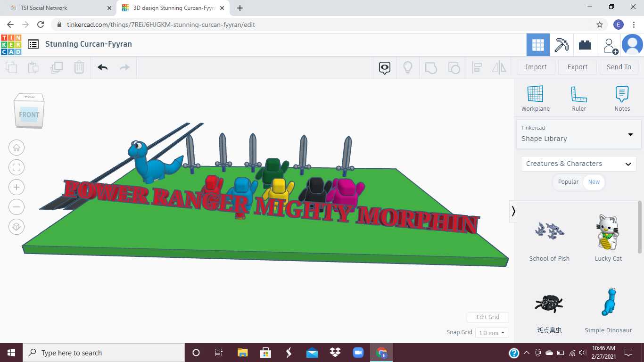Click the Paste tool icon
Screen dimensions: 644x362
tap(33, 67)
